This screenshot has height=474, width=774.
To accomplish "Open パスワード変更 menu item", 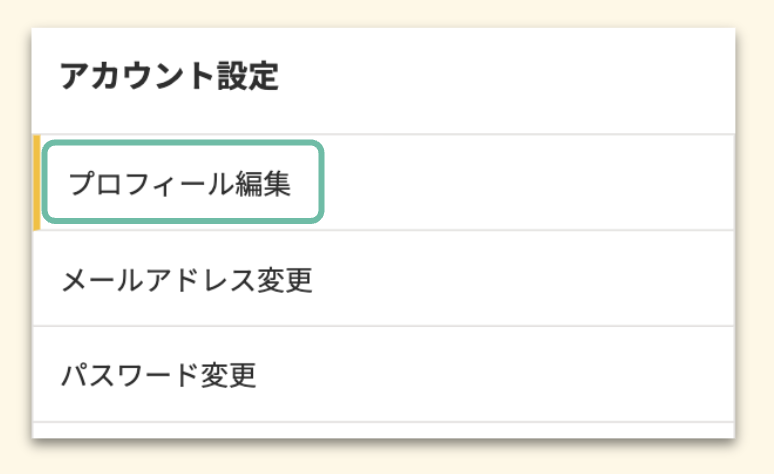I will coord(158,375).
